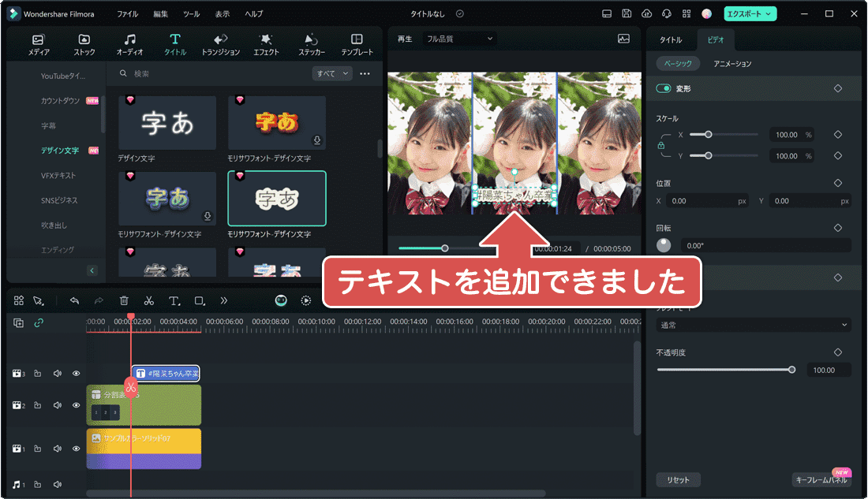This screenshot has height=499, width=868.
Task: Expand the フォント (font) dropdown showing 通常
Action: [x=754, y=325]
